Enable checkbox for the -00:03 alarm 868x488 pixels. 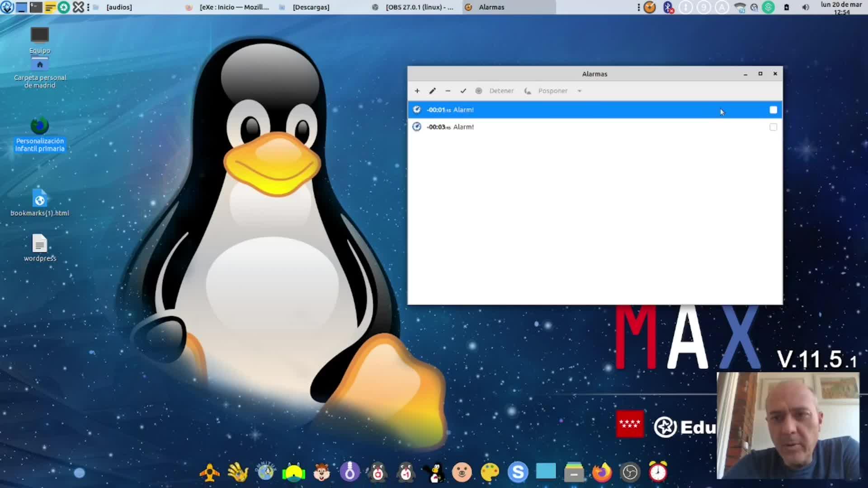point(773,127)
